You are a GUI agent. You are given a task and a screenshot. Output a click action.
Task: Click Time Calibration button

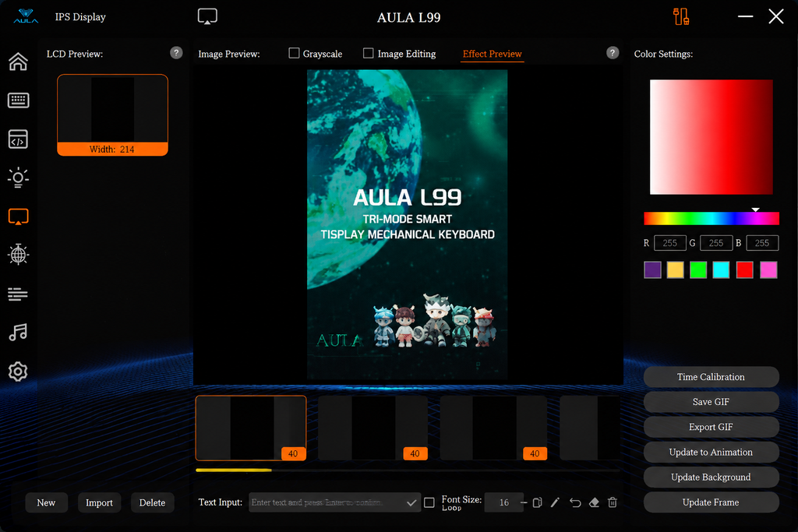pyautogui.click(x=711, y=377)
